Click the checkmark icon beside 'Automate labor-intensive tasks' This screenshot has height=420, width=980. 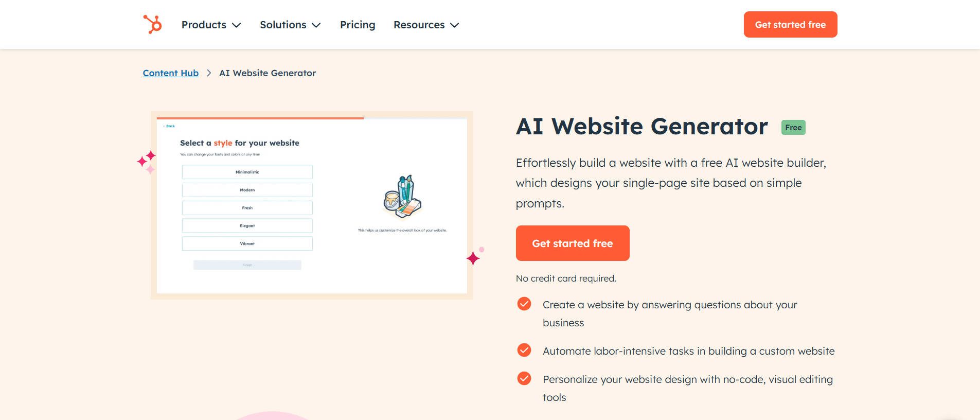coord(524,350)
